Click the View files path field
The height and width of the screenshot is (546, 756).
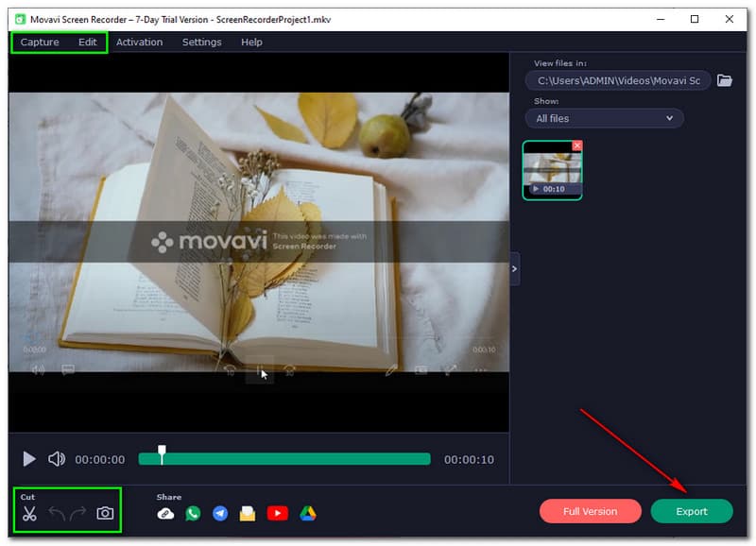tap(618, 80)
